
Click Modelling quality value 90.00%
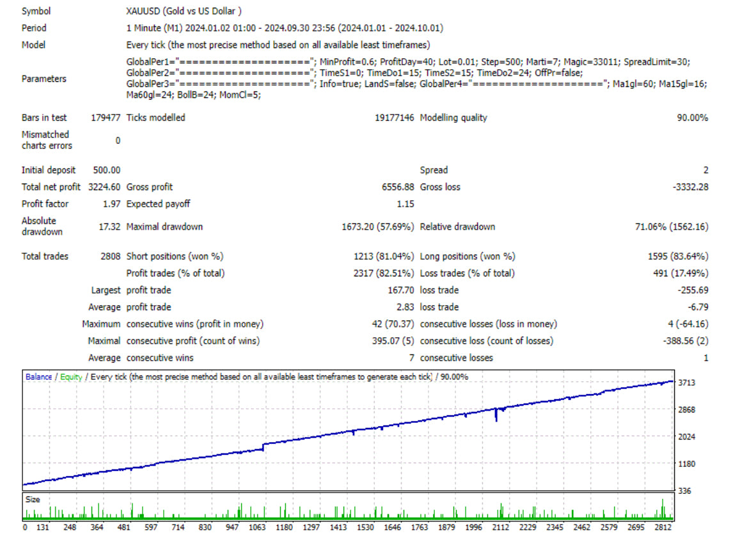pyautogui.click(x=692, y=118)
